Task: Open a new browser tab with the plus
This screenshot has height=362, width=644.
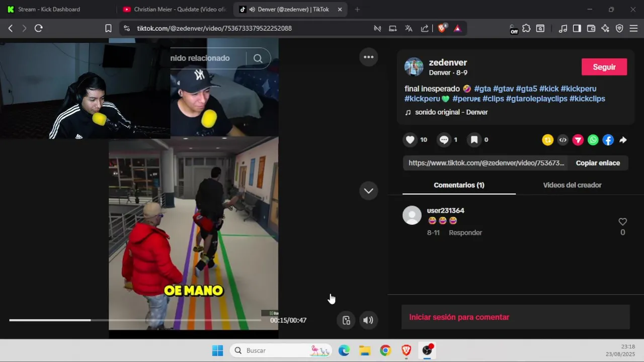Action: tap(357, 10)
